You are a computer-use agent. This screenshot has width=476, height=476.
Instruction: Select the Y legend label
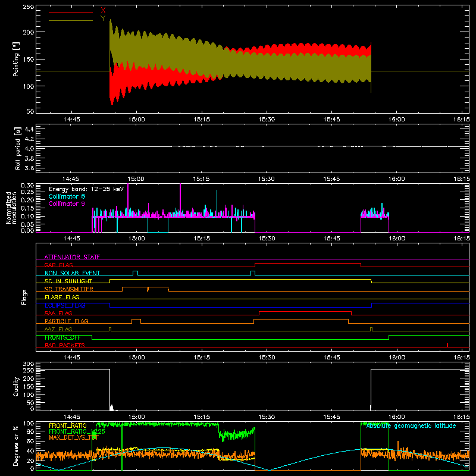tap(103, 18)
